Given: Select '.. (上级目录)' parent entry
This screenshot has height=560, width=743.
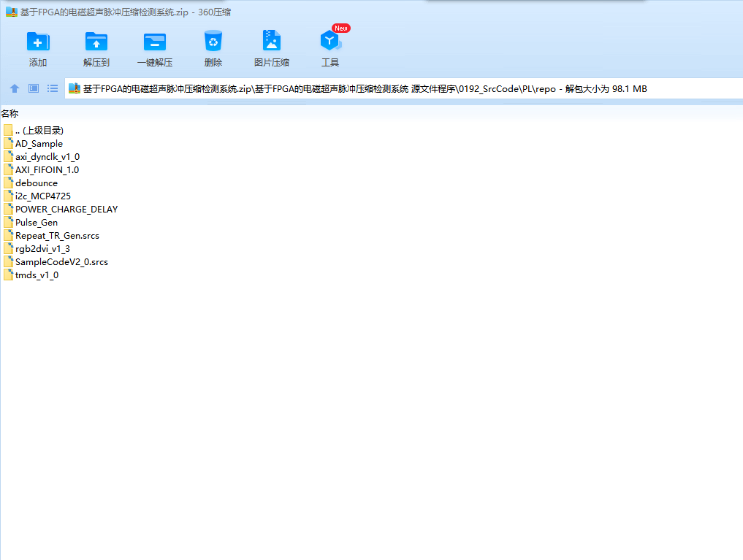Looking at the screenshot, I should pyautogui.click(x=39, y=130).
